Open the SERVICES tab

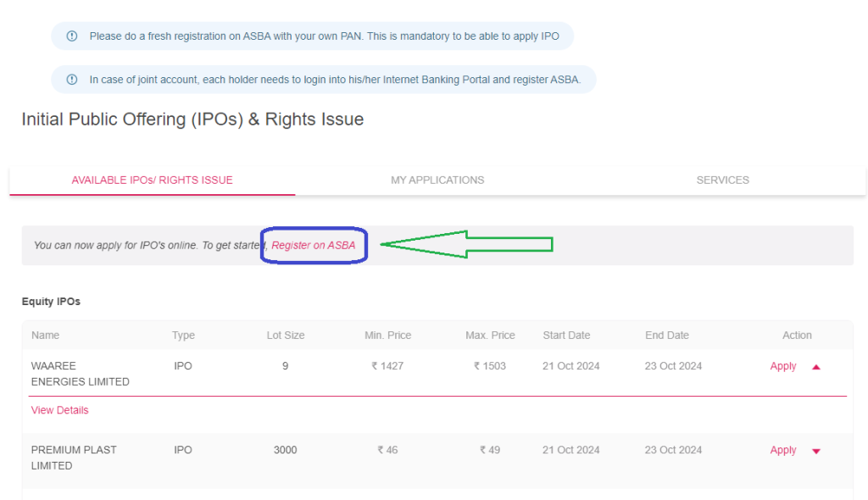722,180
